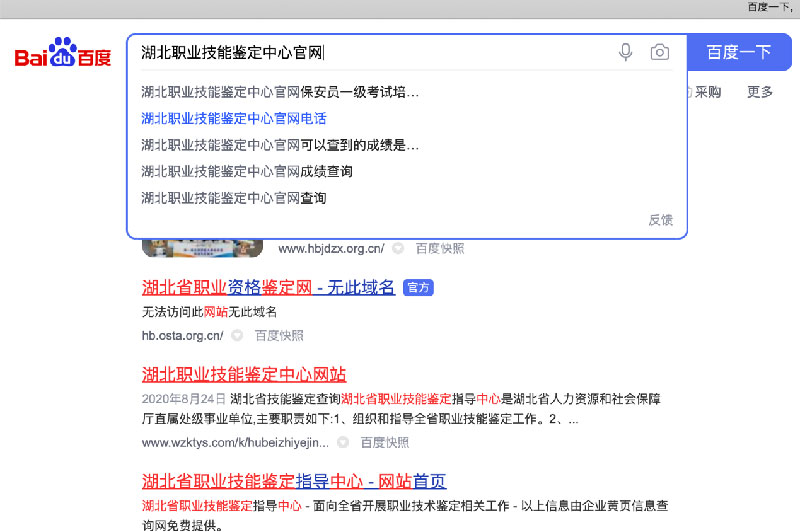
Task: Open 湖北省职业资格鉴定网 - 无此域名 result
Action: (x=268, y=287)
